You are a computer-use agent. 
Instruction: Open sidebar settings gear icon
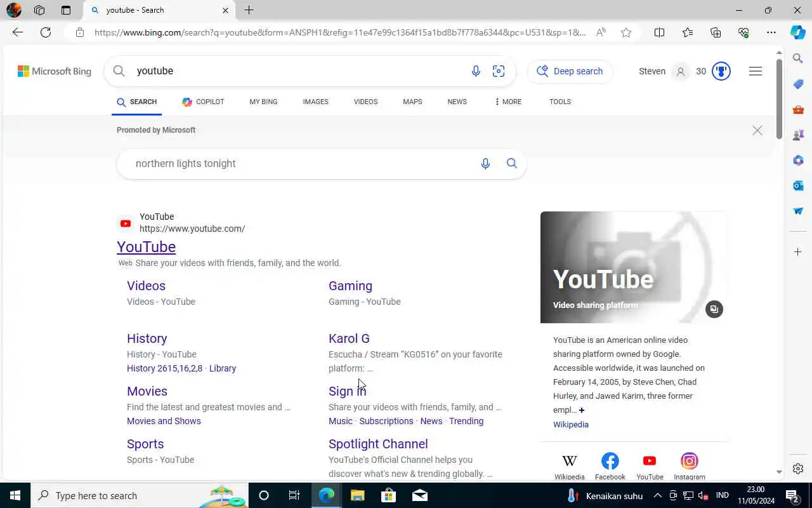(x=798, y=469)
